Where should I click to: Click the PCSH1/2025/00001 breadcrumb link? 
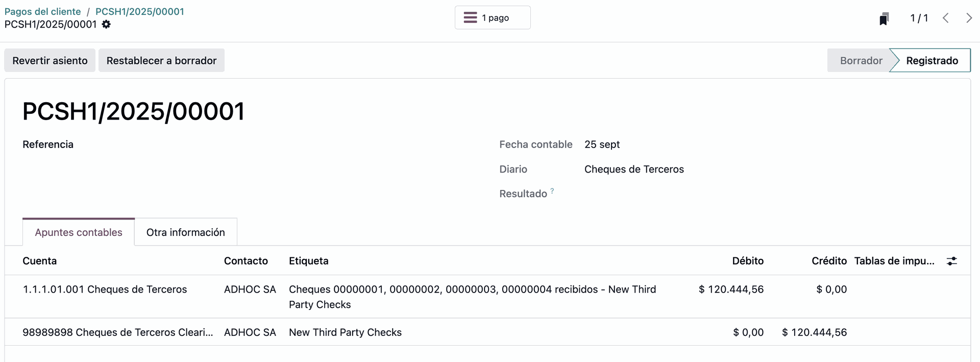[139, 11]
